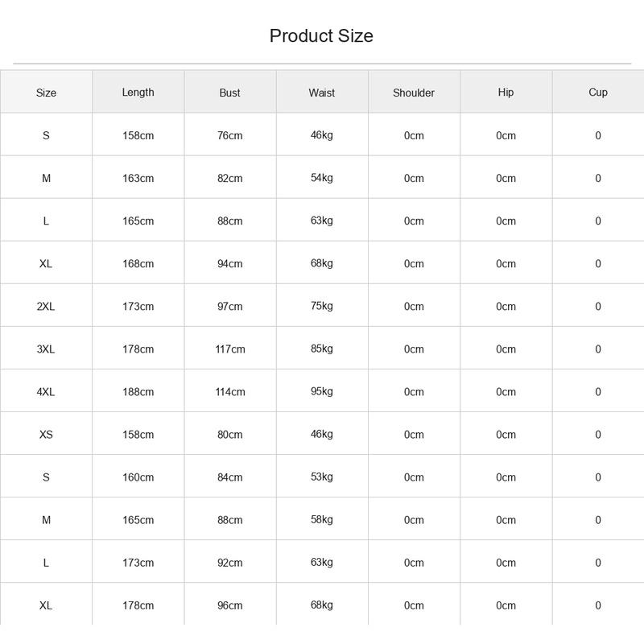Click the 114cm bust value

[230, 392]
